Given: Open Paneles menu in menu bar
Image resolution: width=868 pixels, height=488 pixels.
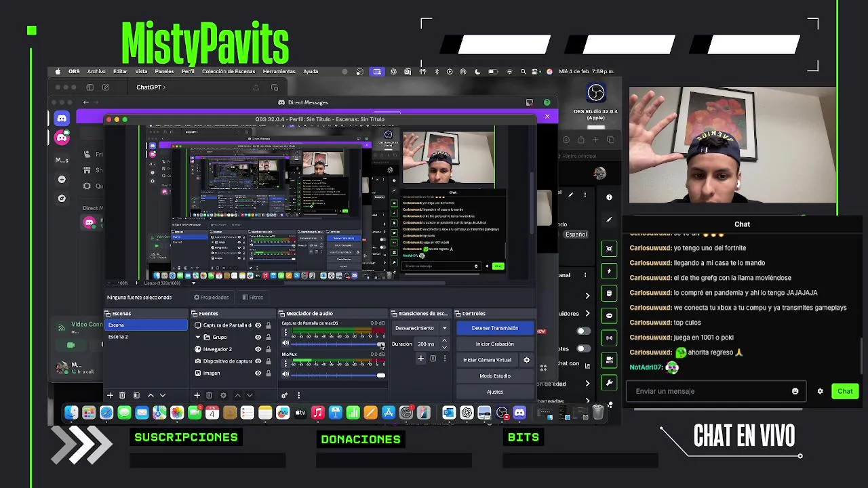Looking at the screenshot, I should click(x=164, y=71).
